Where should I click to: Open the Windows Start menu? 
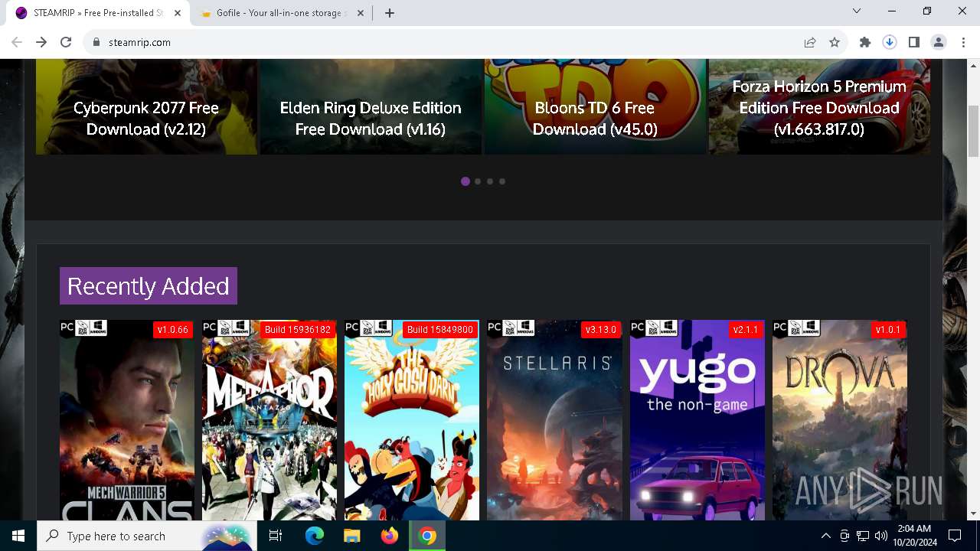click(18, 536)
